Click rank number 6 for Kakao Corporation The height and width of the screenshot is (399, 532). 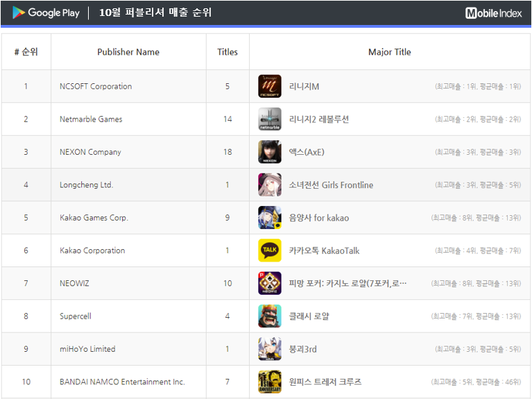(x=26, y=251)
